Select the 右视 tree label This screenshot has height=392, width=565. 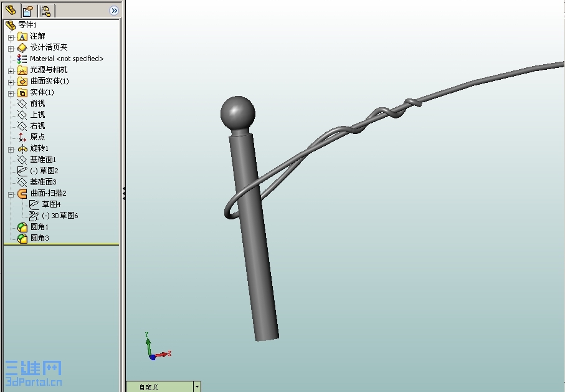[37, 127]
